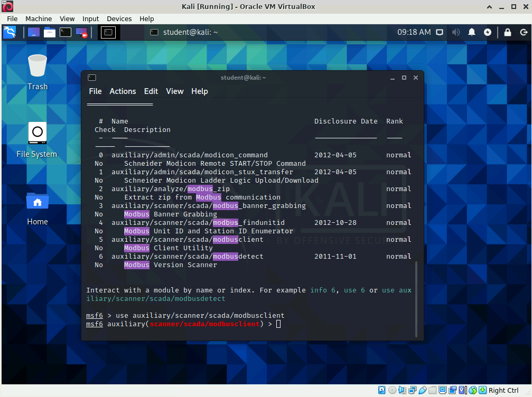Click the VirtualBox network adapters status icon

(x=412, y=390)
